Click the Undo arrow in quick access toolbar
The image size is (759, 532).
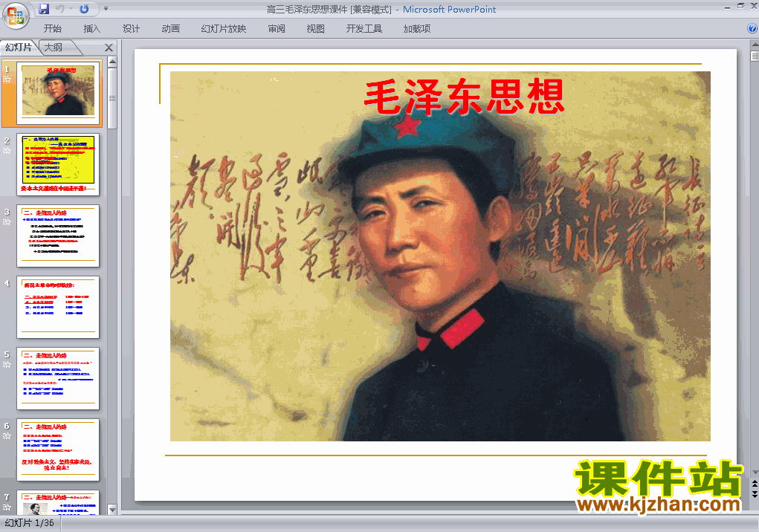click(x=60, y=9)
